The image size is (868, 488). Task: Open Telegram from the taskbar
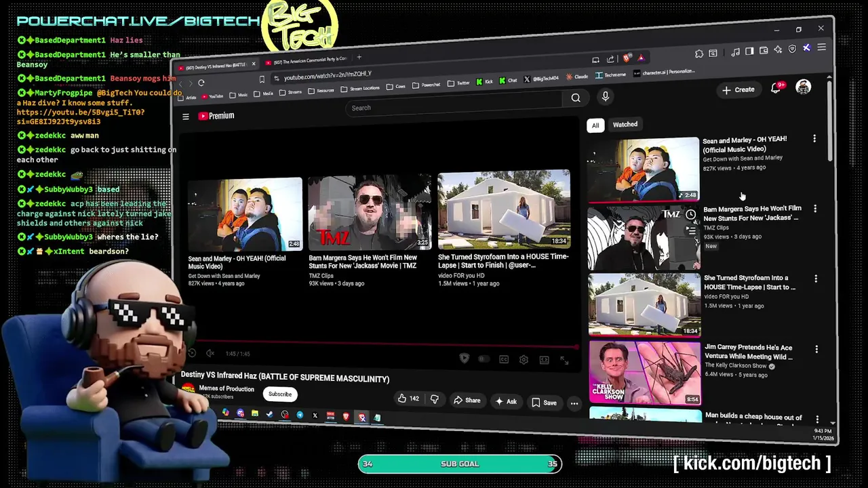pos(300,415)
